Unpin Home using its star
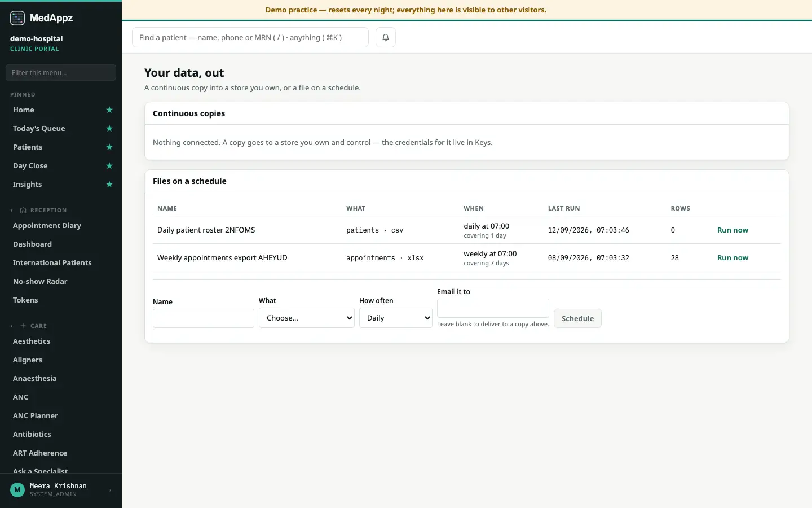 coord(109,110)
